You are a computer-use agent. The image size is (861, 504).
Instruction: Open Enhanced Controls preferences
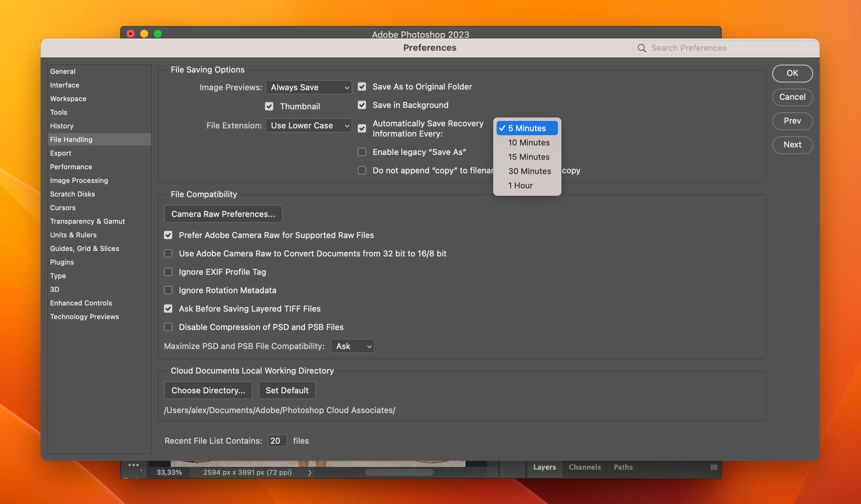(99, 303)
